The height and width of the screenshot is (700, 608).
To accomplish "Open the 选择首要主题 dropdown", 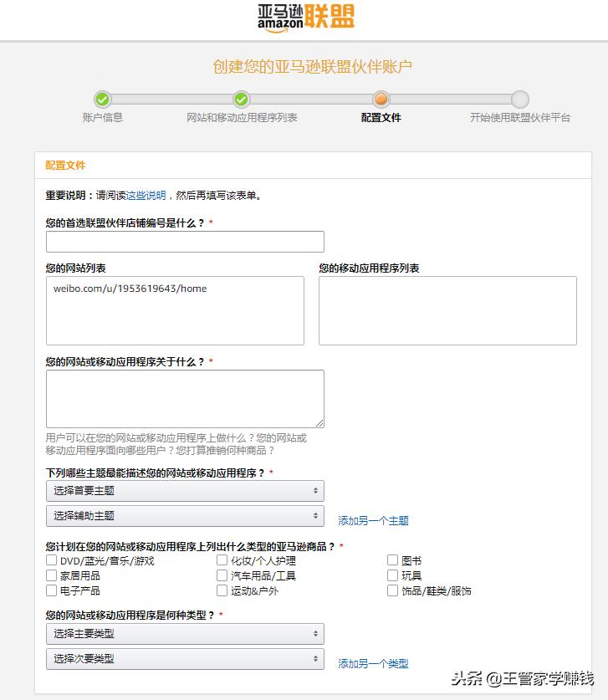I will point(185,491).
